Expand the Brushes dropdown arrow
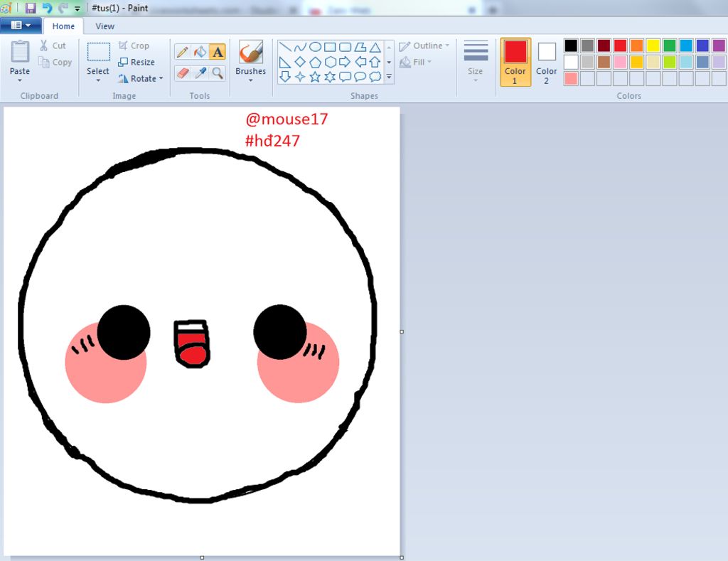Viewport: 728px width, 561px height. click(x=251, y=81)
